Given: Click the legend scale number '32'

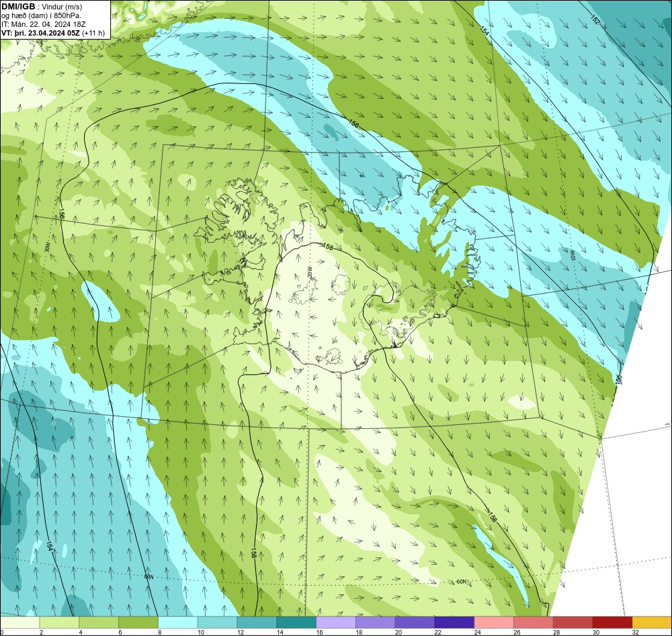Looking at the screenshot, I should 636,632.
